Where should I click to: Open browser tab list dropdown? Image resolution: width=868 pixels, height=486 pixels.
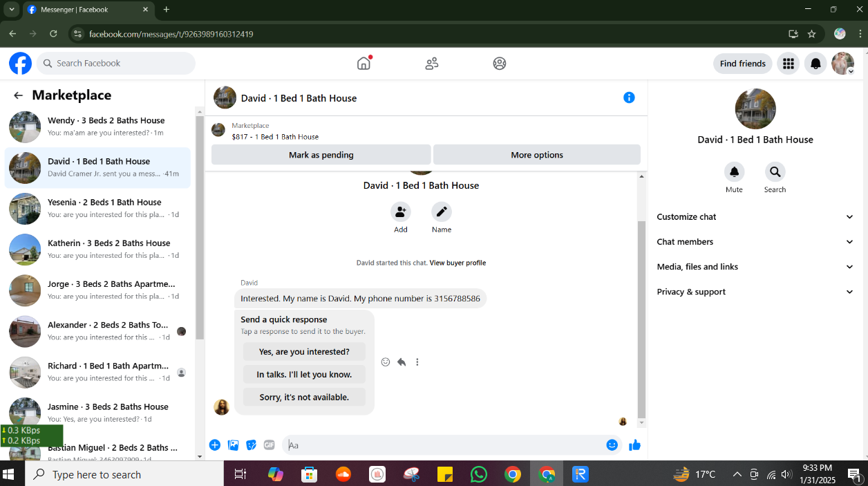point(12,10)
